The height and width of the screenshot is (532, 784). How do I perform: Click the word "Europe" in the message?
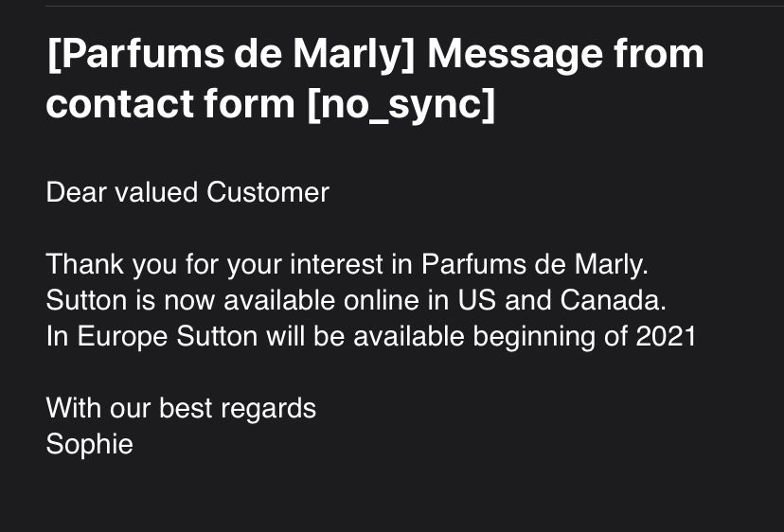coord(122,336)
